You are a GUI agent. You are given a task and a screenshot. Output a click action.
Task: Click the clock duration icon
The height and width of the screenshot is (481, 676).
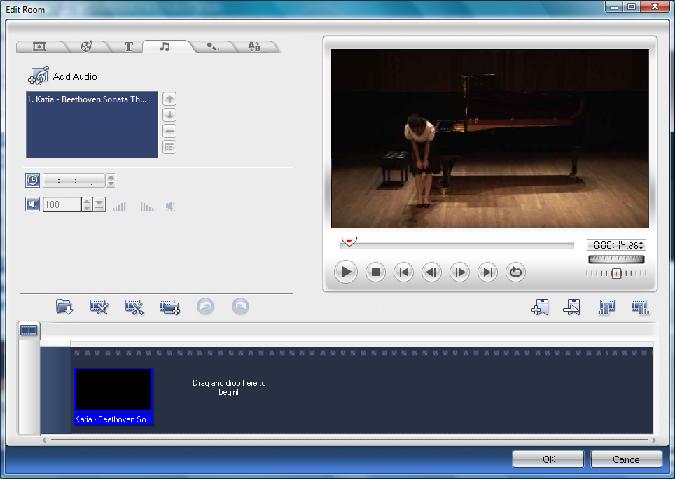coord(32,180)
